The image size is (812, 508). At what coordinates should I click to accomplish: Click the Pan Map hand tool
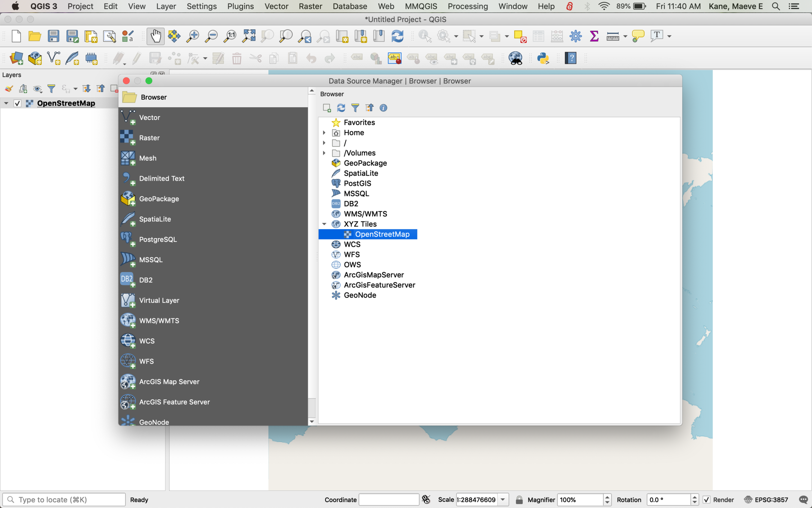click(155, 37)
